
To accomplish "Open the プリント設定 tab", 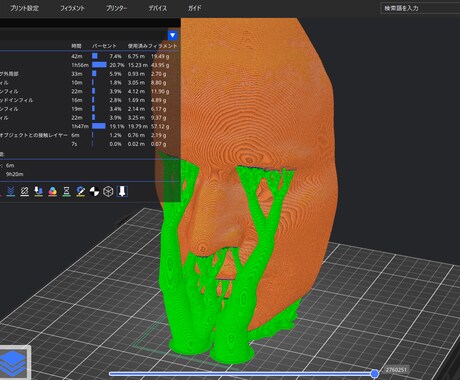I will pos(24,8).
